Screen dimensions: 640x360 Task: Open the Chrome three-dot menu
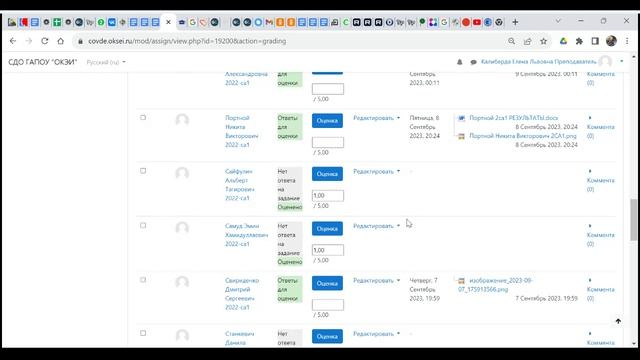(627, 41)
